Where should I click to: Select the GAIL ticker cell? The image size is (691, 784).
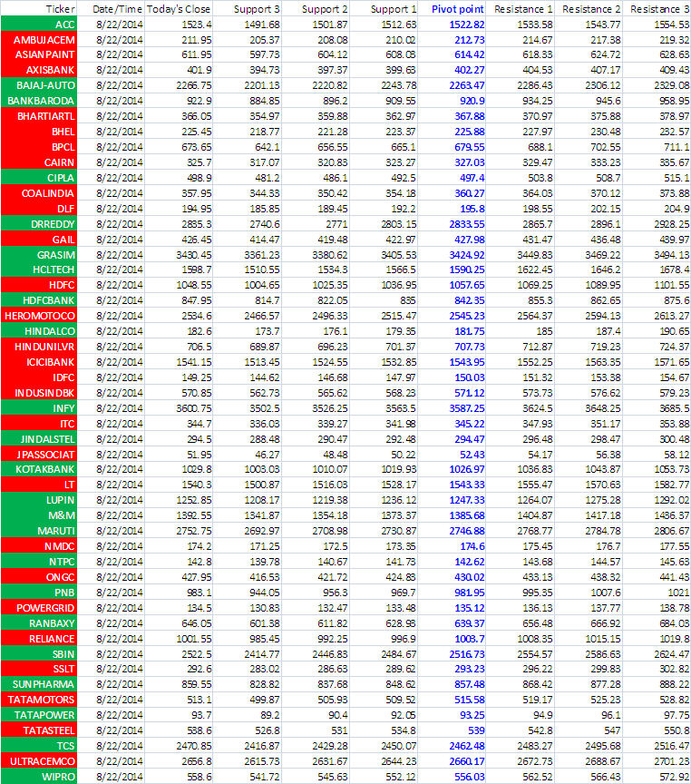tap(39, 240)
